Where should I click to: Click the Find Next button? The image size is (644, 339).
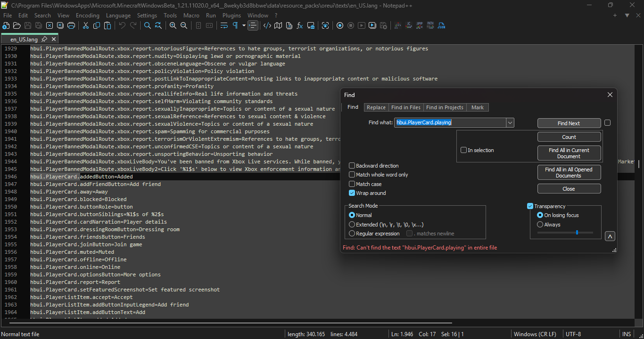[569, 123]
